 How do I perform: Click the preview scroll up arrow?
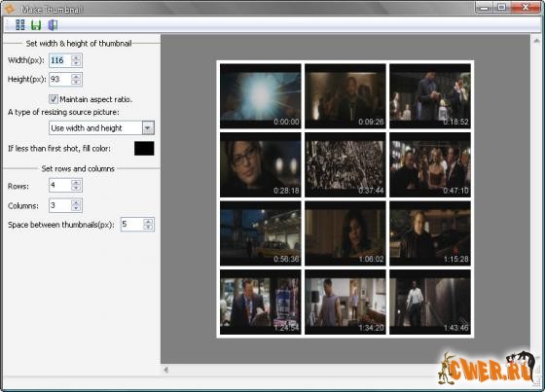click(x=536, y=41)
